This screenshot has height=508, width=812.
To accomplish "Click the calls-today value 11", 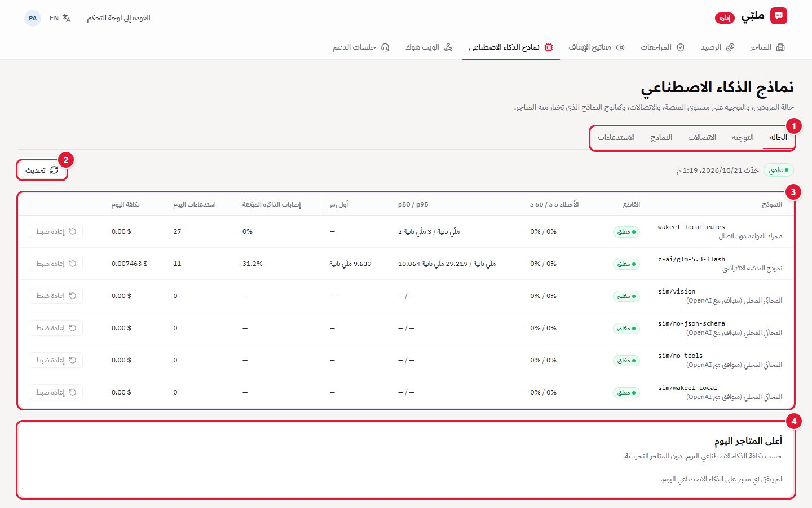I will coord(177,264).
